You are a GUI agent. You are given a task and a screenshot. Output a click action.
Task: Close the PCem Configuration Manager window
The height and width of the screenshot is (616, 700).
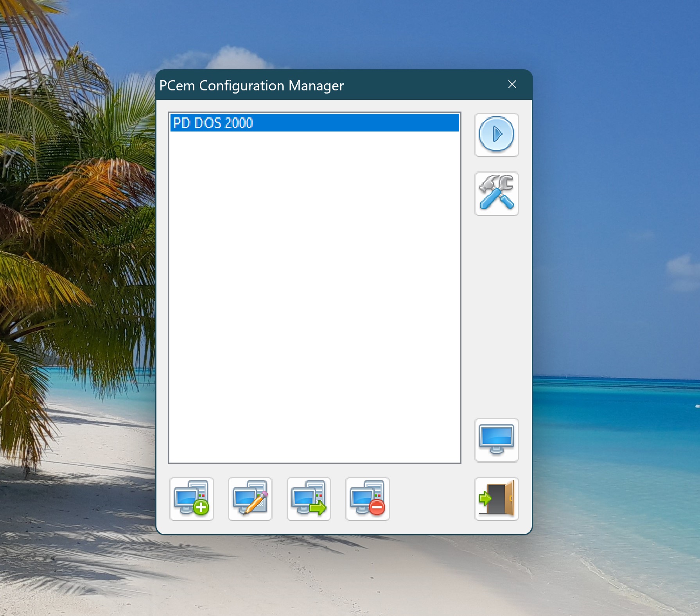click(512, 85)
